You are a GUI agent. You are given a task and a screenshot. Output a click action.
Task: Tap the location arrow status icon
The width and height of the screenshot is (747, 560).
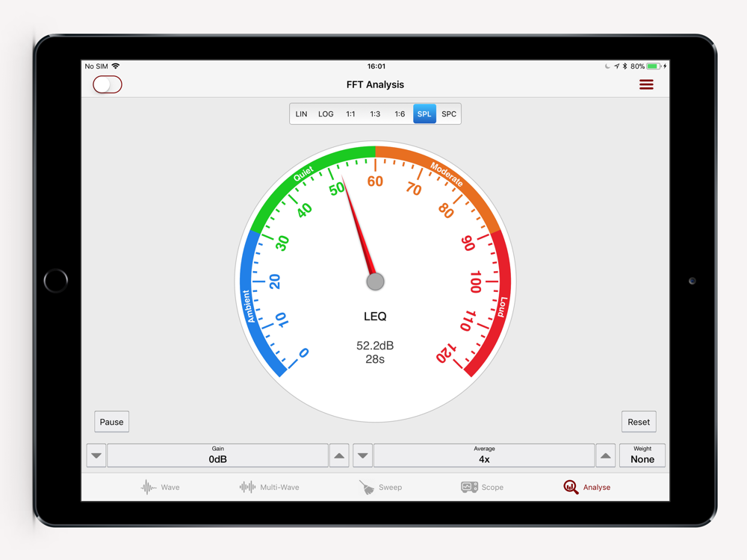[616, 66]
